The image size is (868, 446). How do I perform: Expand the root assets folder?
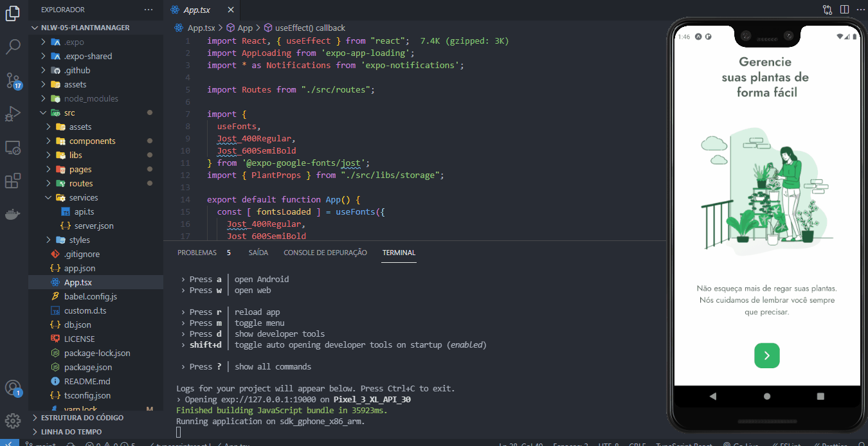click(96, 84)
